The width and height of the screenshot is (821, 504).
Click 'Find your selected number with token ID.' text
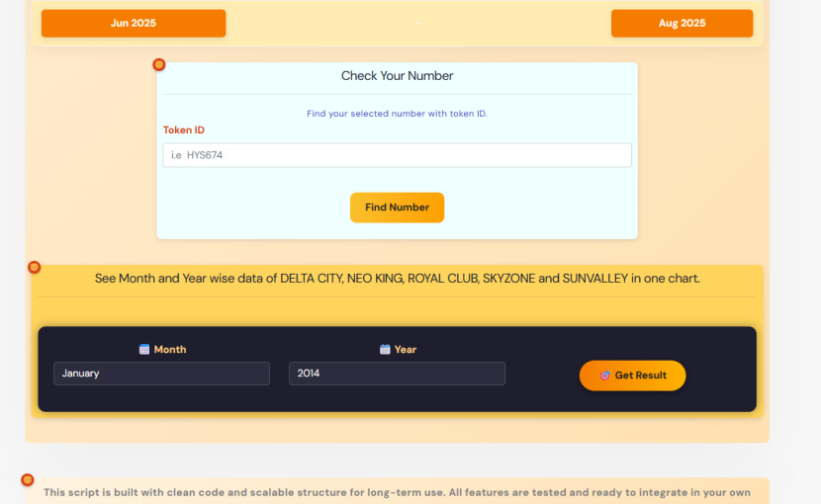pyautogui.click(x=397, y=114)
